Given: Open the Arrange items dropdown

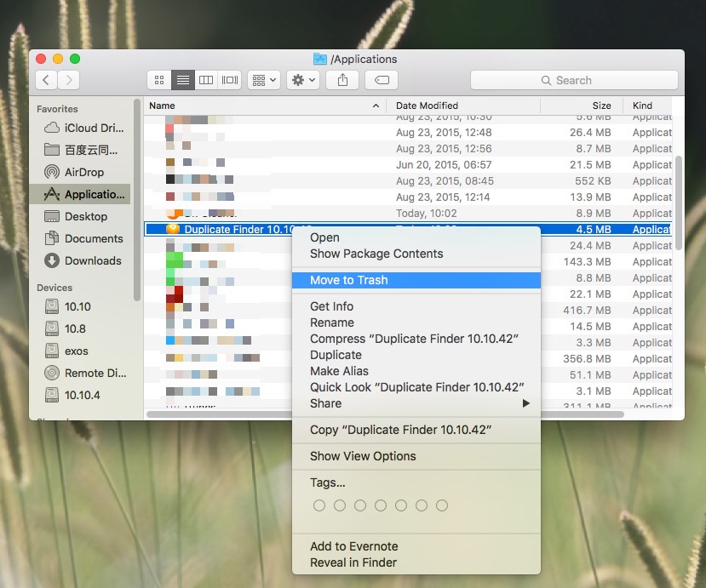Looking at the screenshot, I should click(x=263, y=80).
